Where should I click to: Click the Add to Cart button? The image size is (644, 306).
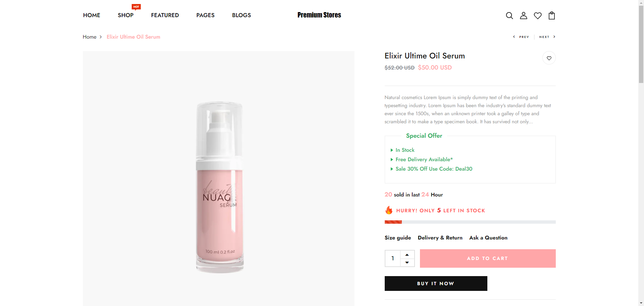[x=487, y=258]
